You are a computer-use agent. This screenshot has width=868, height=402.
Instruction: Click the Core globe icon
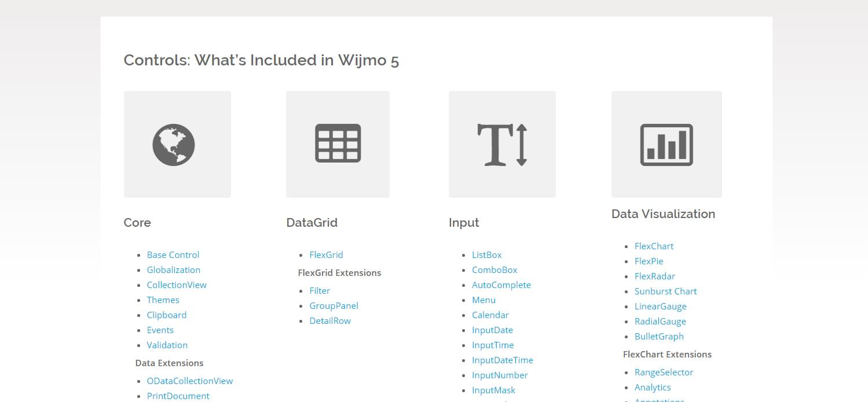174,145
